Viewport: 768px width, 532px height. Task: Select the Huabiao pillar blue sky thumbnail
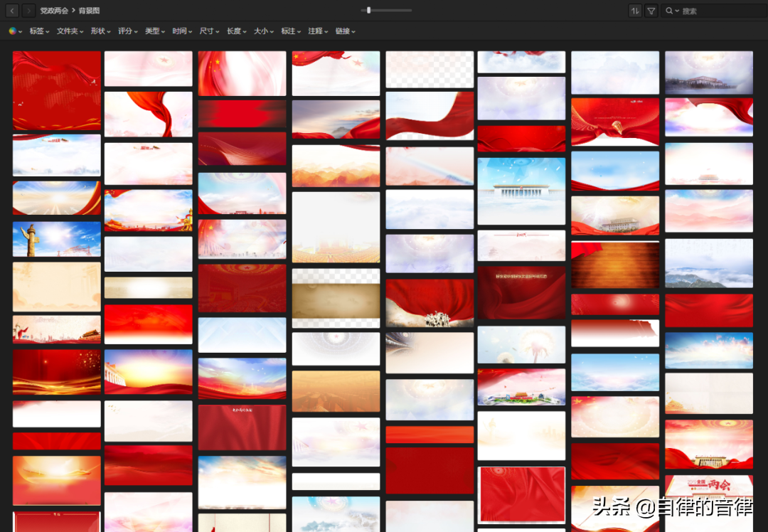tap(57, 239)
